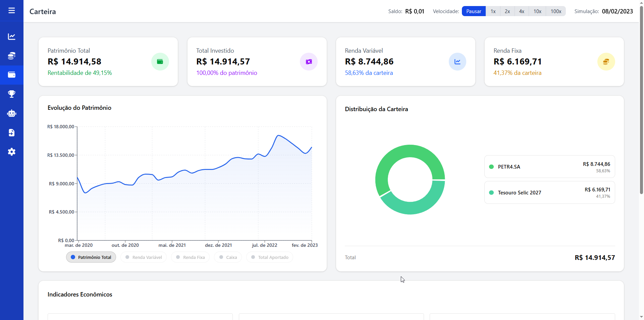This screenshot has height=320, width=644.
Task: Open settings gear in sidebar
Action: coord(11,152)
